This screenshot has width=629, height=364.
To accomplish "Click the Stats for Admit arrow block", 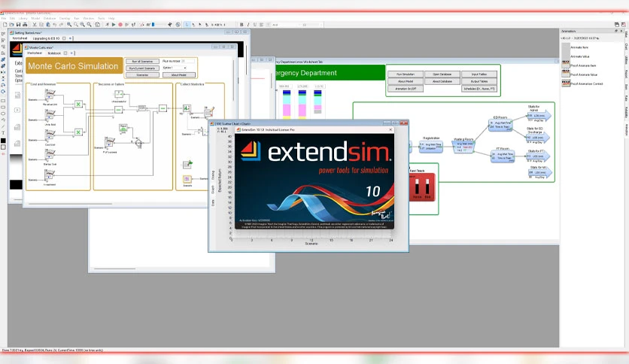I will click(x=539, y=116).
